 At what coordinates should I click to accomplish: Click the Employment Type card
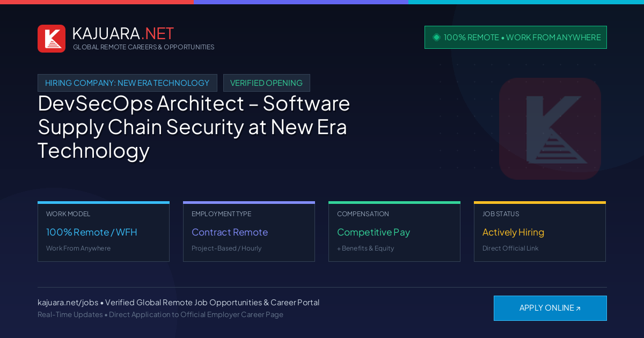point(249,232)
